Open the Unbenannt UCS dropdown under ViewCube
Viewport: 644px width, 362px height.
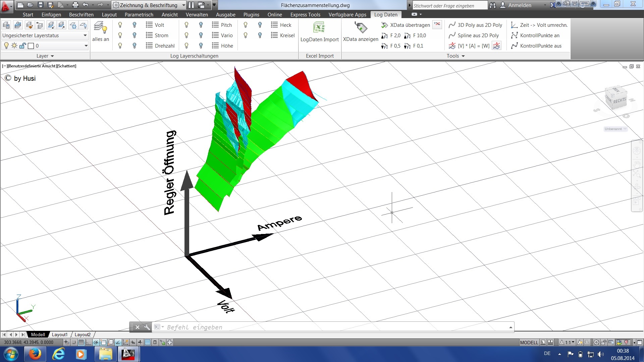615,129
